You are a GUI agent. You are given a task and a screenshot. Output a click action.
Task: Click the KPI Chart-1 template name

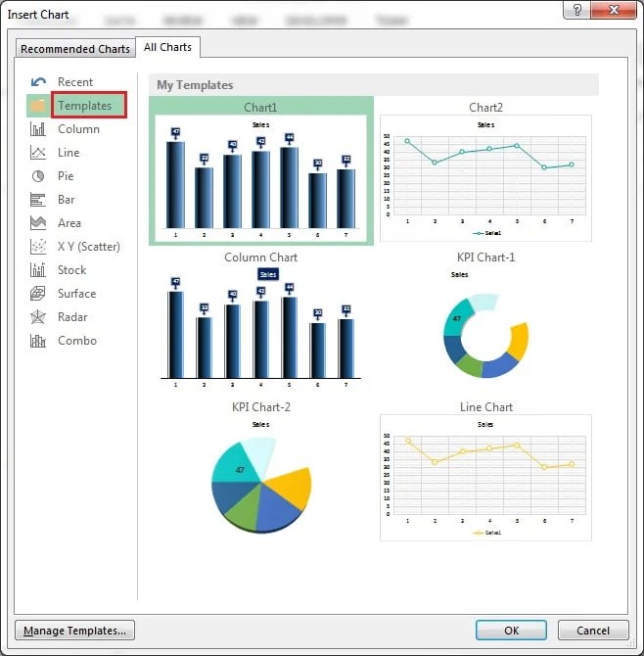[485, 258]
